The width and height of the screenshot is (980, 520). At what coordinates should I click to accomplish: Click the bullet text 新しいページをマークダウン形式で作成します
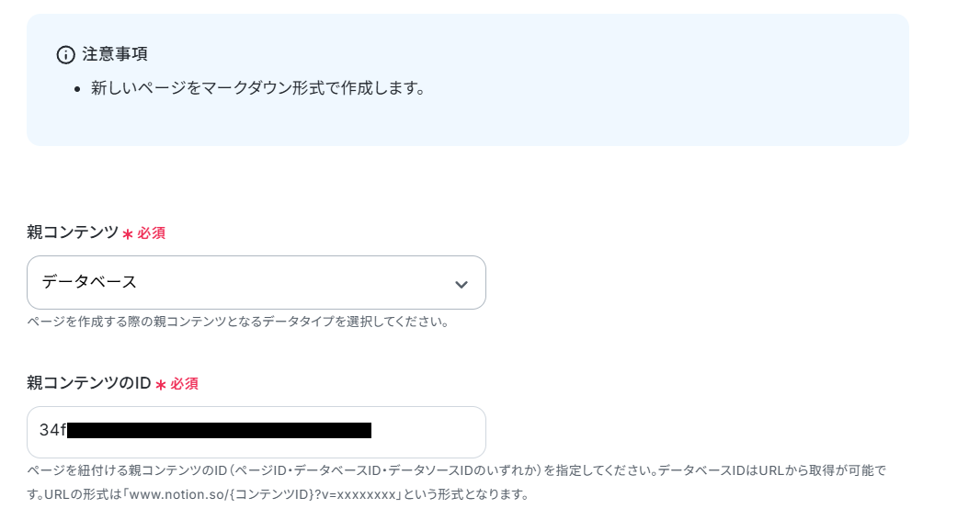coord(258,88)
